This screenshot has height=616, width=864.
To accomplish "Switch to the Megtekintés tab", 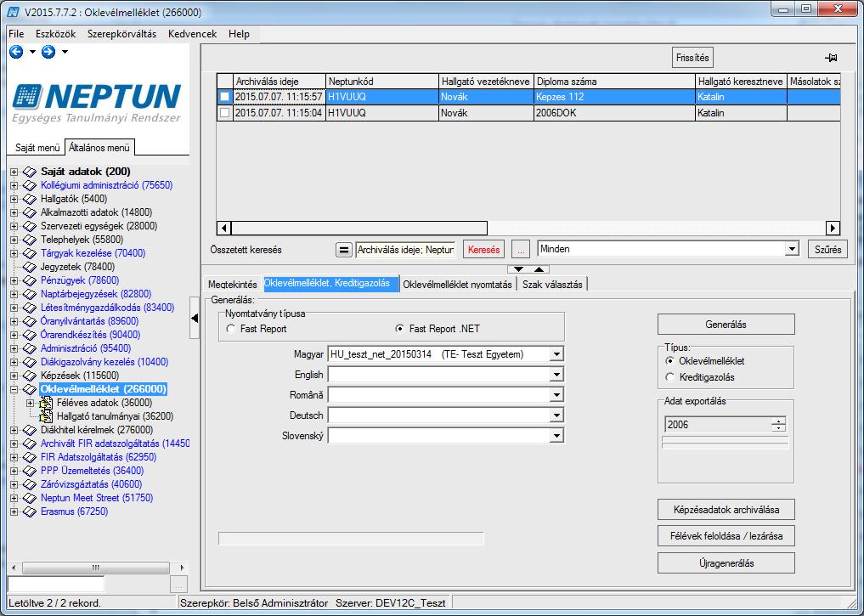I will (x=233, y=285).
